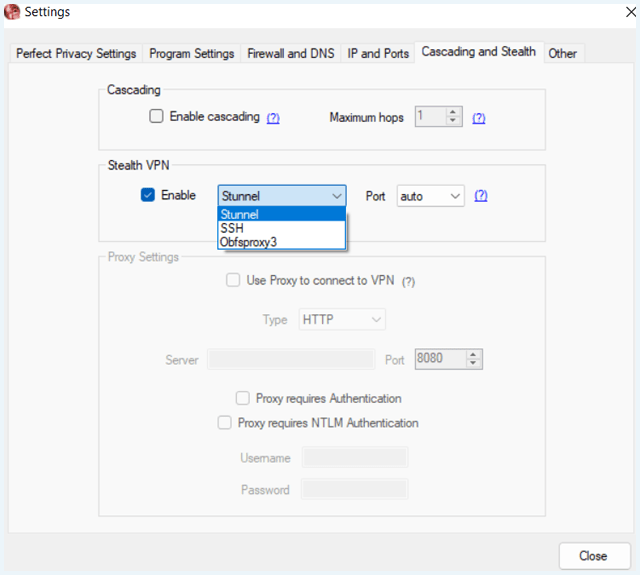This screenshot has width=640, height=575.
Task: Click the proxy Port 8080 field
Action: [x=440, y=359]
